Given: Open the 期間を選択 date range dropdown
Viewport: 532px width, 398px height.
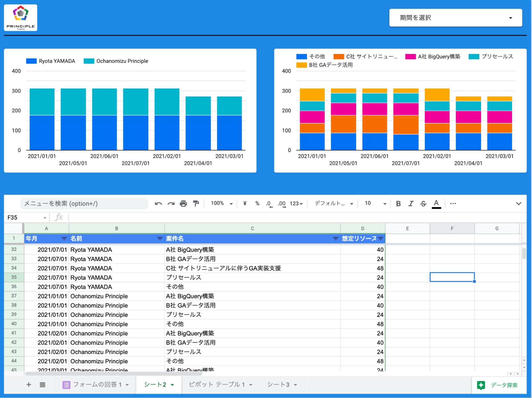Looking at the screenshot, I should click(455, 18).
